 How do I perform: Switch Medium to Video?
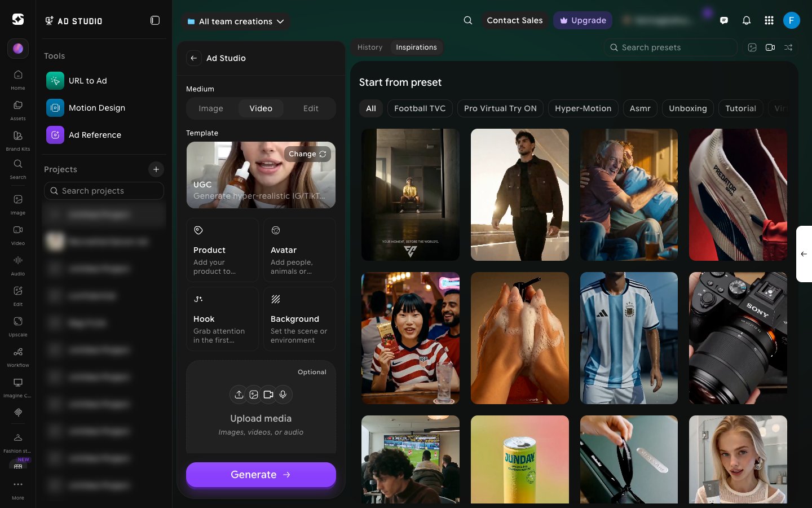coord(261,108)
